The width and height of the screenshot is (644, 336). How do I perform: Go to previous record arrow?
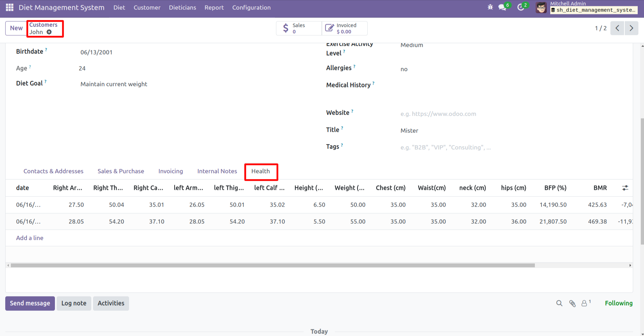tap(617, 28)
